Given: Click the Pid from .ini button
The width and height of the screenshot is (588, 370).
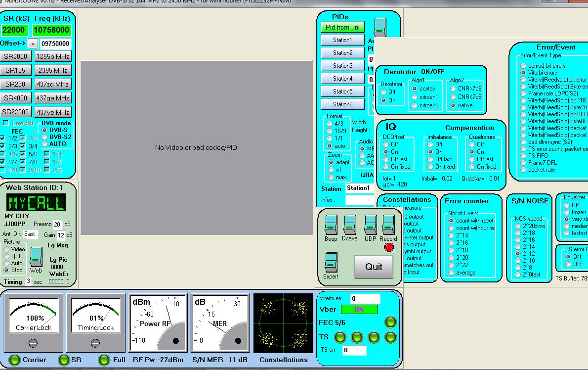Looking at the screenshot, I should [x=342, y=27].
